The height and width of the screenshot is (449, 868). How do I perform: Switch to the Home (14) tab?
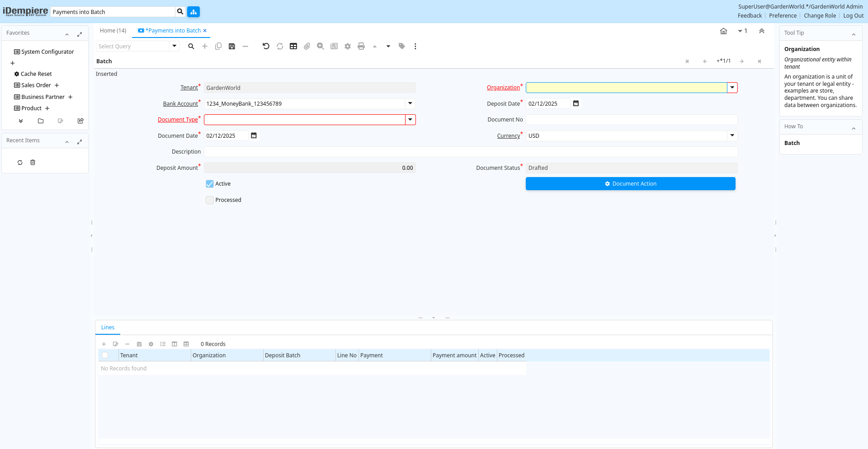click(113, 31)
